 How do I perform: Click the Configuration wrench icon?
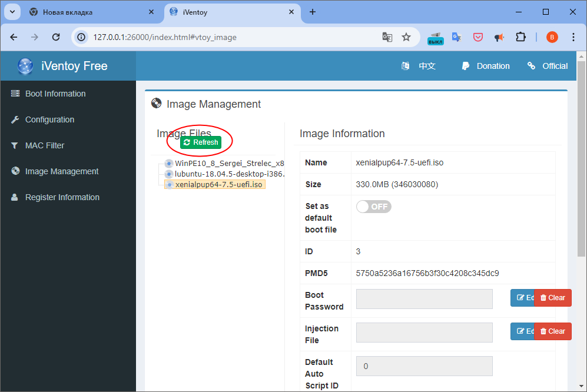pyautogui.click(x=15, y=119)
